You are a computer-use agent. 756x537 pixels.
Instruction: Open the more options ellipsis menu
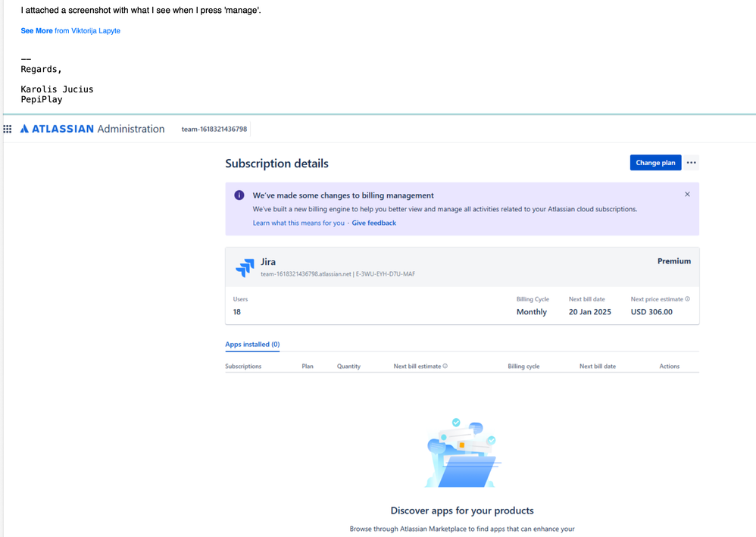[691, 162]
